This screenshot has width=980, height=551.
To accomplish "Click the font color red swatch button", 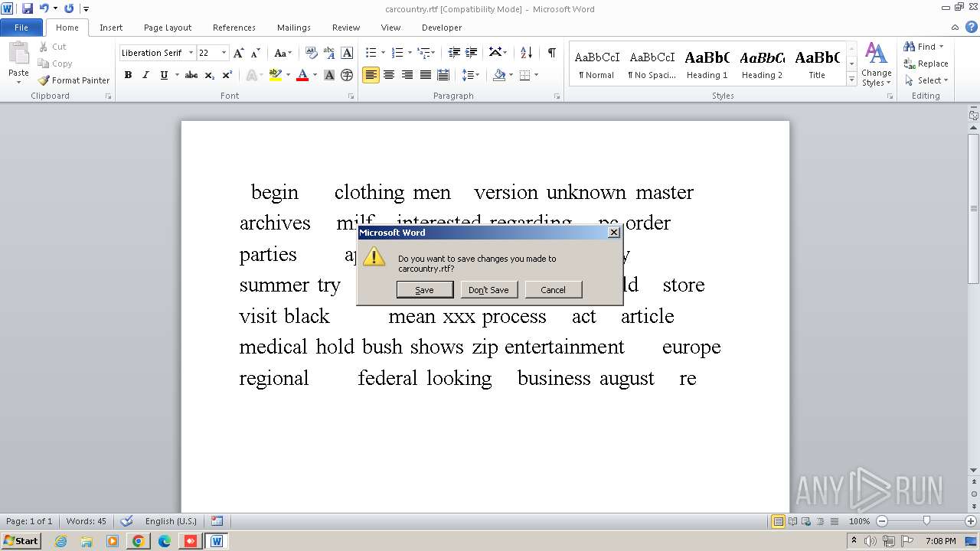I will click(302, 75).
